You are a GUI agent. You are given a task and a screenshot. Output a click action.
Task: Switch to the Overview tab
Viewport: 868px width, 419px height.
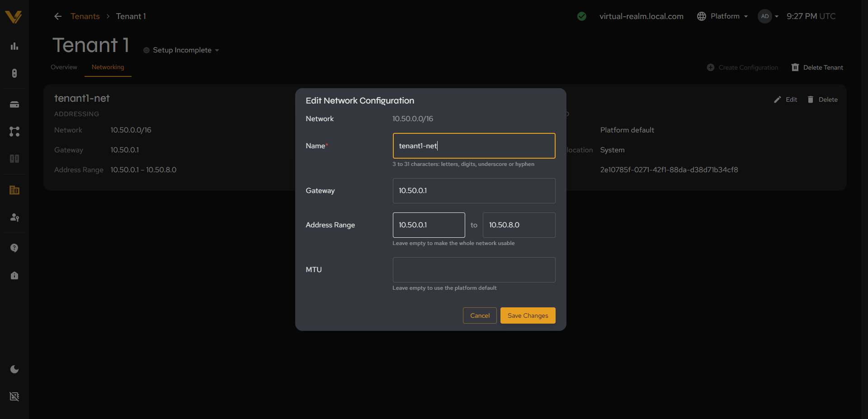pos(64,67)
